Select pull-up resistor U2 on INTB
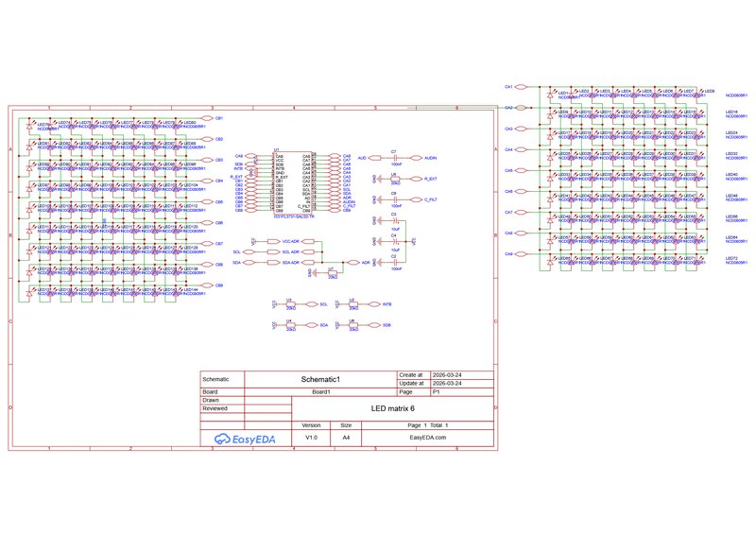Viewport: 756px width, 535px height. click(352, 304)
